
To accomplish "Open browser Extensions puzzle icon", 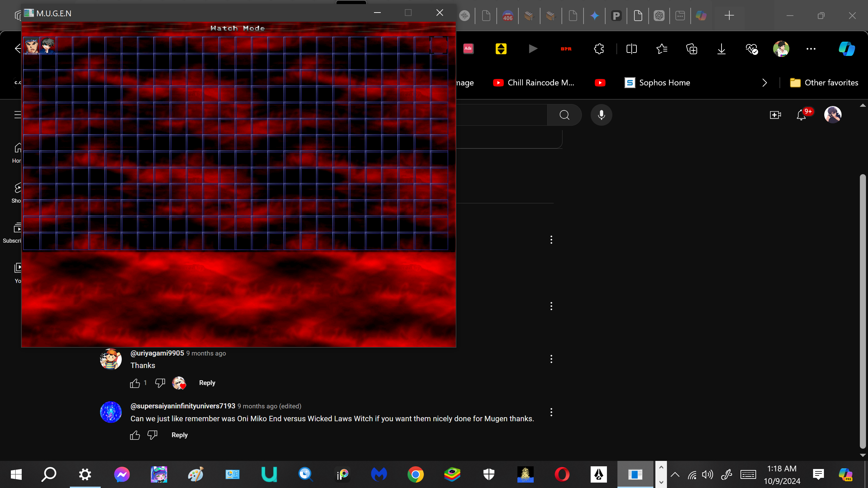I will [599, 49].
